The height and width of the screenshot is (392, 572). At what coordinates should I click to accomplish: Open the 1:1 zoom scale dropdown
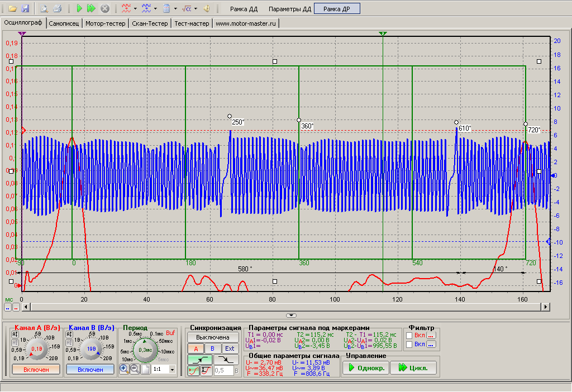coord(172,370)
